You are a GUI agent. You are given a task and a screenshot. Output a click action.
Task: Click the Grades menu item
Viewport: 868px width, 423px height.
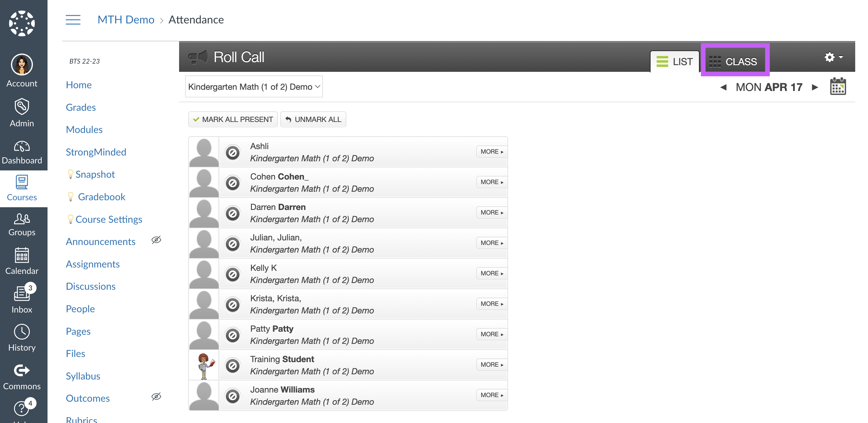(80, 107)
